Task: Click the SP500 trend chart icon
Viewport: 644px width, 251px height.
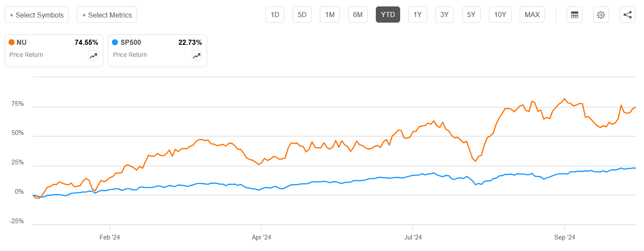Action: click(x=197, y=55)
